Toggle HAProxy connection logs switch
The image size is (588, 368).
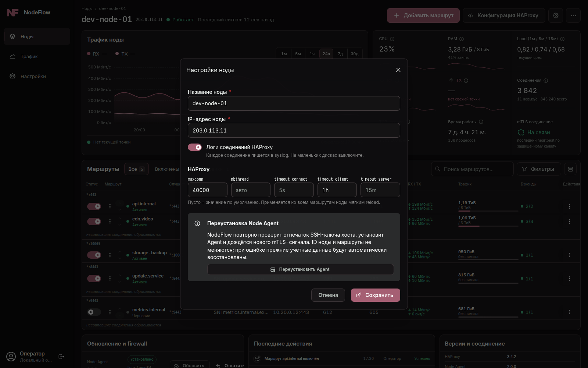tap(195, 147)
